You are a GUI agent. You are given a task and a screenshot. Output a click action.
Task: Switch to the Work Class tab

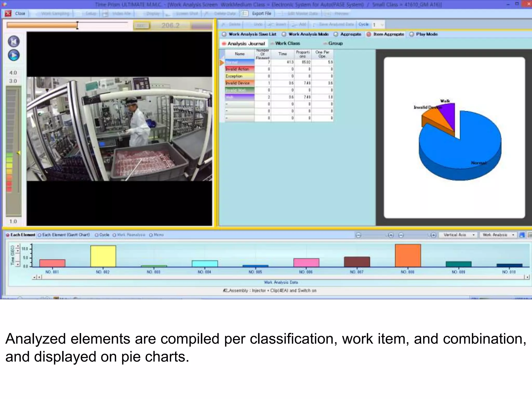[x=287, y=43]
